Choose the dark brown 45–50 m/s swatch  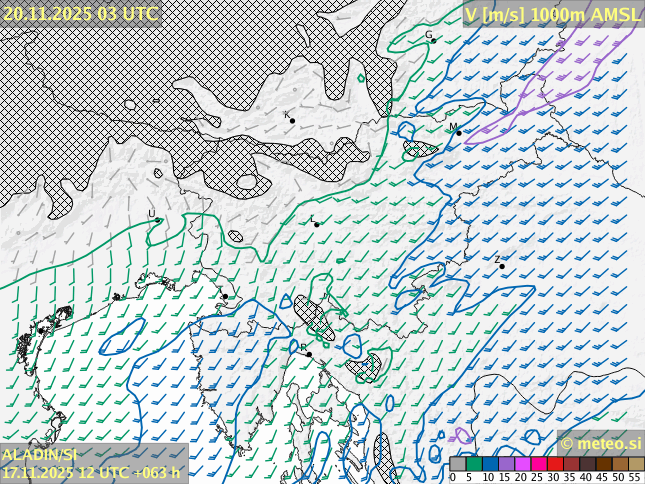603,464
